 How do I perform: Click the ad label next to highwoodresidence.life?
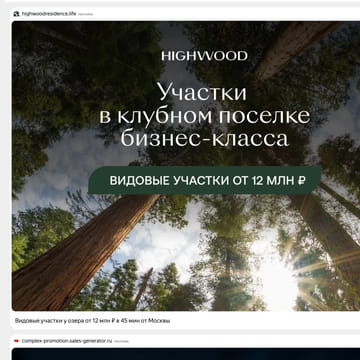pyautogui.click(x=85, y=14)
